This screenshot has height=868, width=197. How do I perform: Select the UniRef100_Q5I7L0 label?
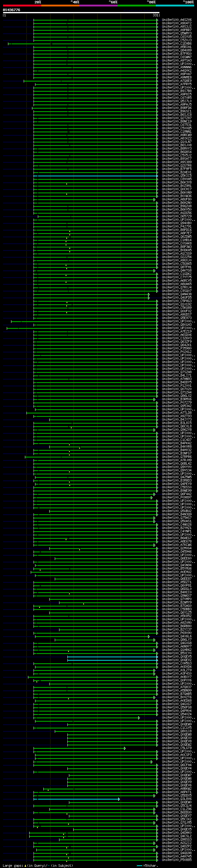point(176,101)
